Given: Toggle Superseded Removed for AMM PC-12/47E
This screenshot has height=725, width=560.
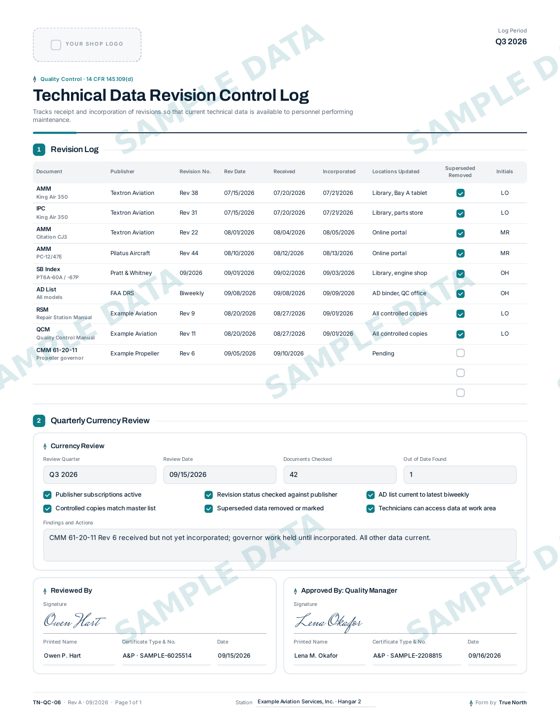Looking at the screenshot, I should [x=460, y=253].
